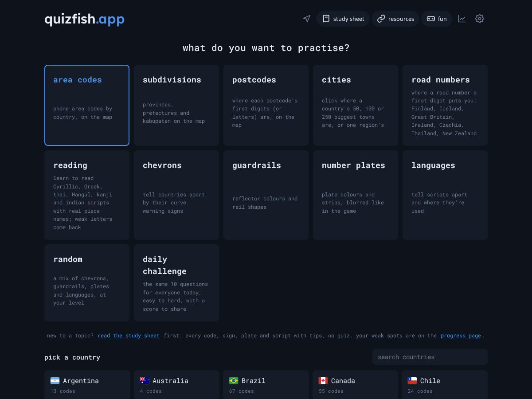
Task: Select the area codes topic card
Action: click(x=87, y=105)
